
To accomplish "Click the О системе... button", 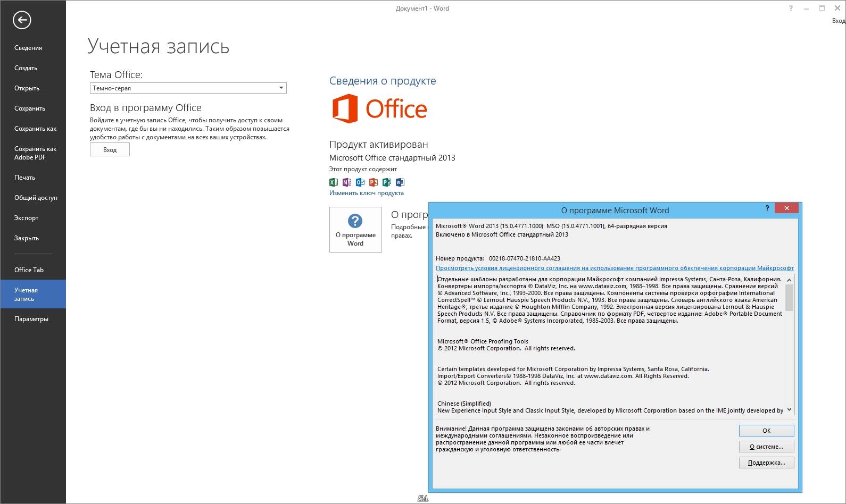I will coord(766,447).
